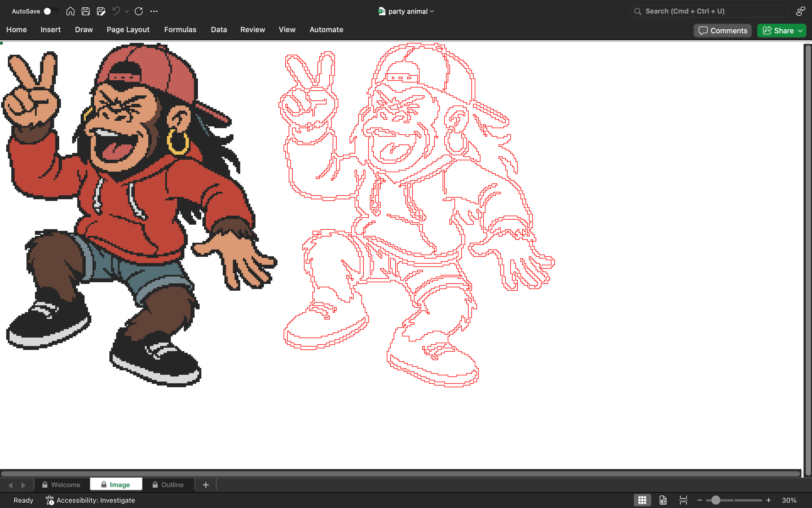Click Accessibility: Investigate in status bar
812x508 pixels.
pyautogui.click(x=90, y=500)
